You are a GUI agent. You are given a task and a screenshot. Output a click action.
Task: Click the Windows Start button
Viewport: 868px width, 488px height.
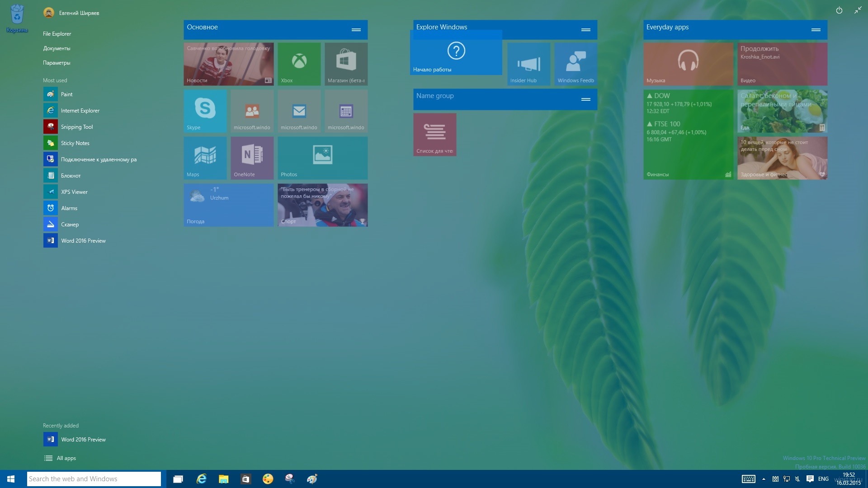(11, 479)
